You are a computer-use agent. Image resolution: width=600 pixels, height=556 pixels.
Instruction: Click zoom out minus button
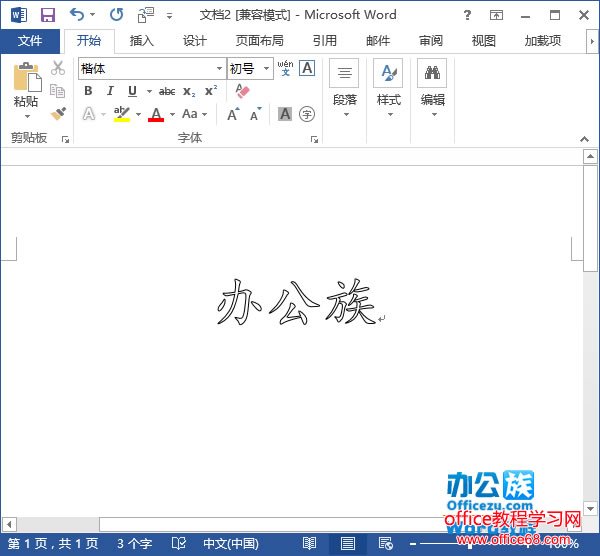412,544
